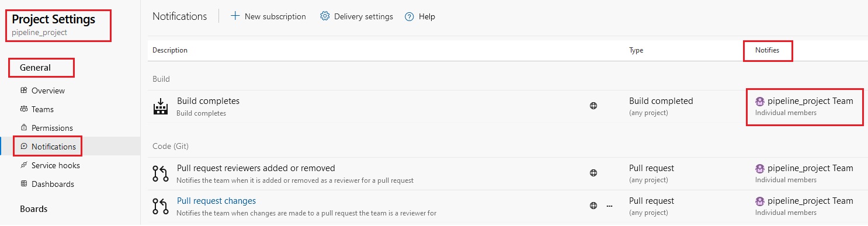The image size is (868, 226).
Task: Click the team avatar on reviewers added or removed row
Action: (760, 168)
